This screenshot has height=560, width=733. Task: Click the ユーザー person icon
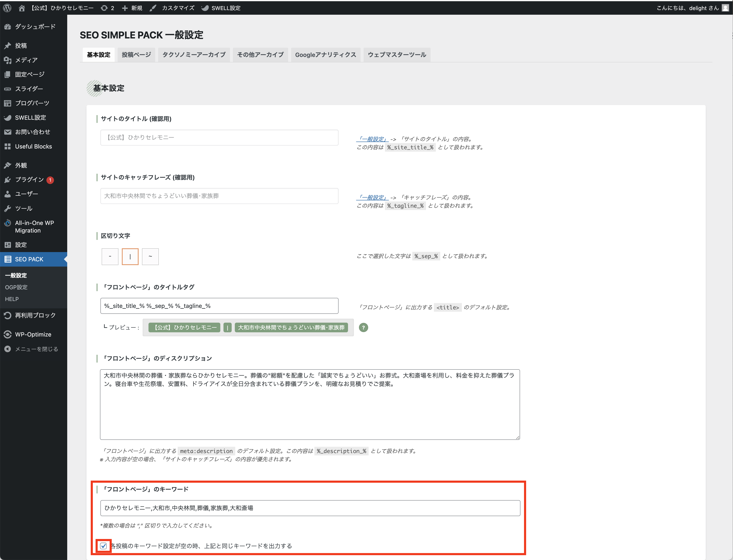pyautogui.click(x=8, y=194)
